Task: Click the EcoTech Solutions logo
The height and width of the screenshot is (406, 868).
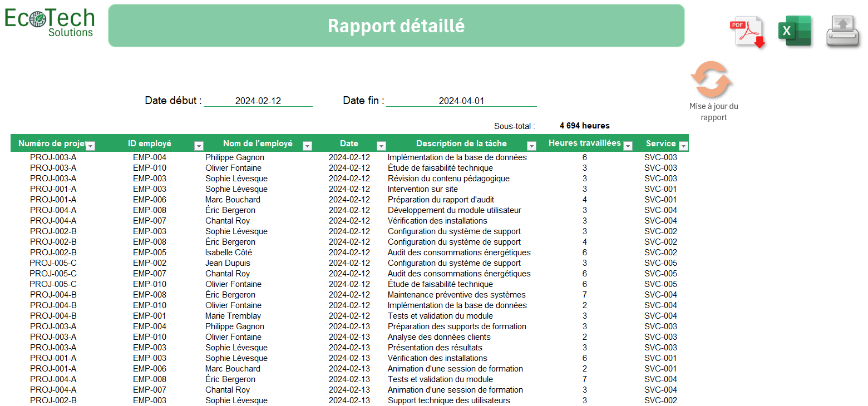Action: point(50,23)
